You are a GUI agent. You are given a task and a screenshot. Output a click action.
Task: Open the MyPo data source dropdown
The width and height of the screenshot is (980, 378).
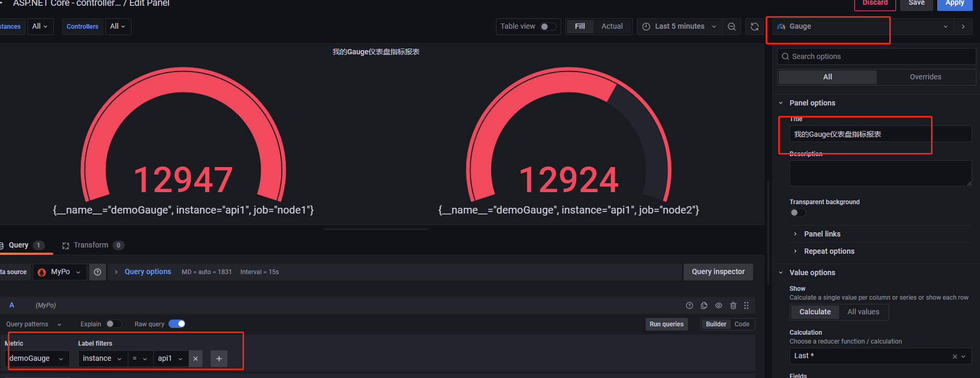pos(60,272)
